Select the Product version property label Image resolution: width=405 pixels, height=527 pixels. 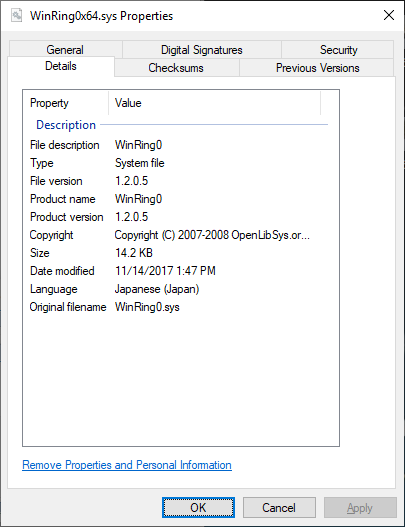pos(67,217)
